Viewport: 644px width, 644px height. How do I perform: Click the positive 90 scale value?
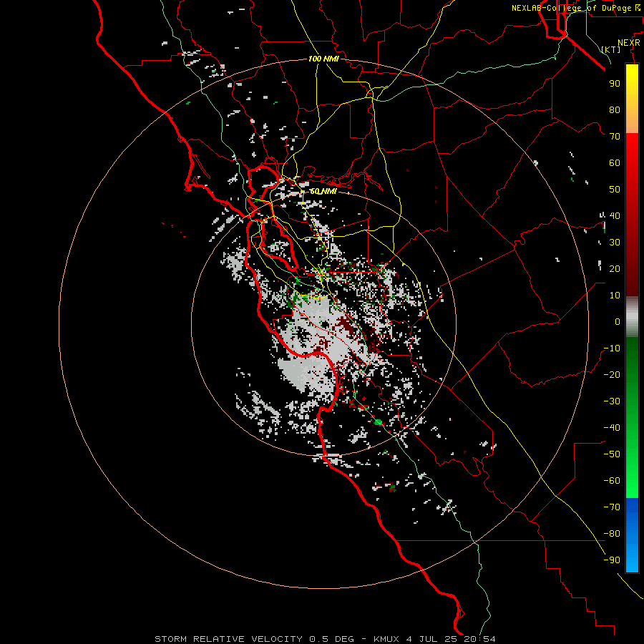[615, 84]
